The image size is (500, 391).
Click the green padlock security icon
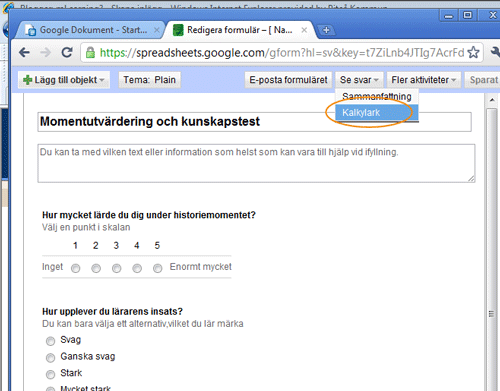tap(90, 52)
